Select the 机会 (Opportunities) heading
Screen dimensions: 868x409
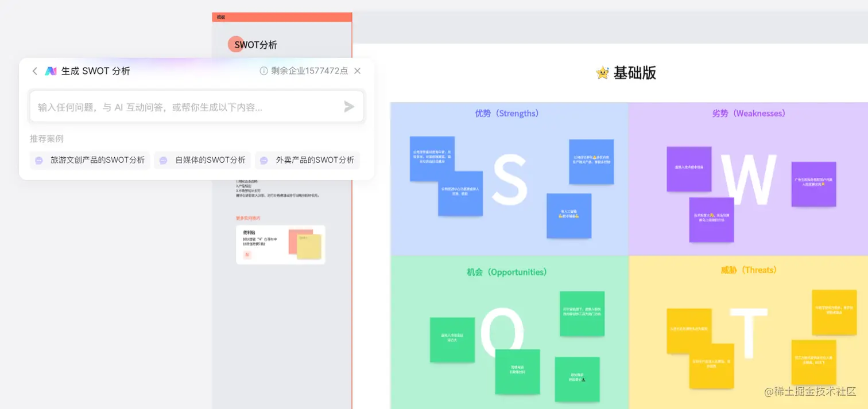pyautogui.click(x=507, y=272)
